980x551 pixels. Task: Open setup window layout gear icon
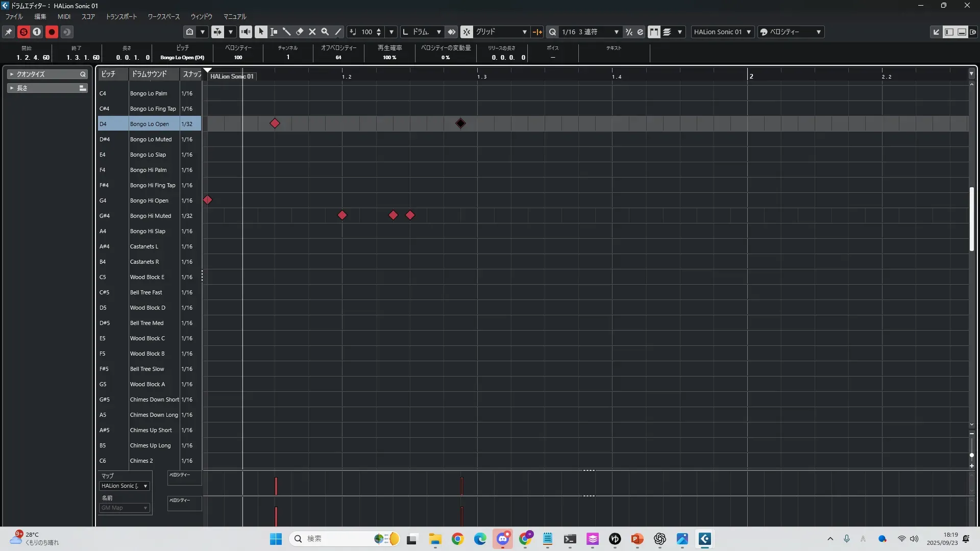coord(973,32)
